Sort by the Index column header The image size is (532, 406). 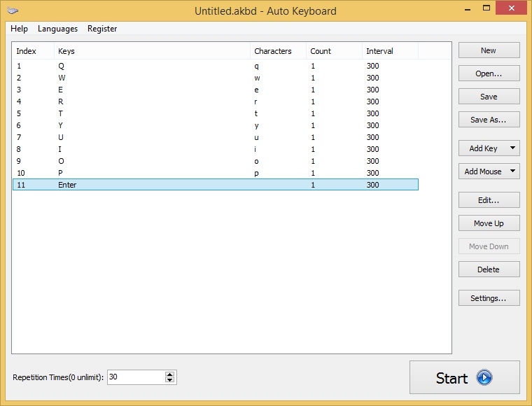(34, 51)
